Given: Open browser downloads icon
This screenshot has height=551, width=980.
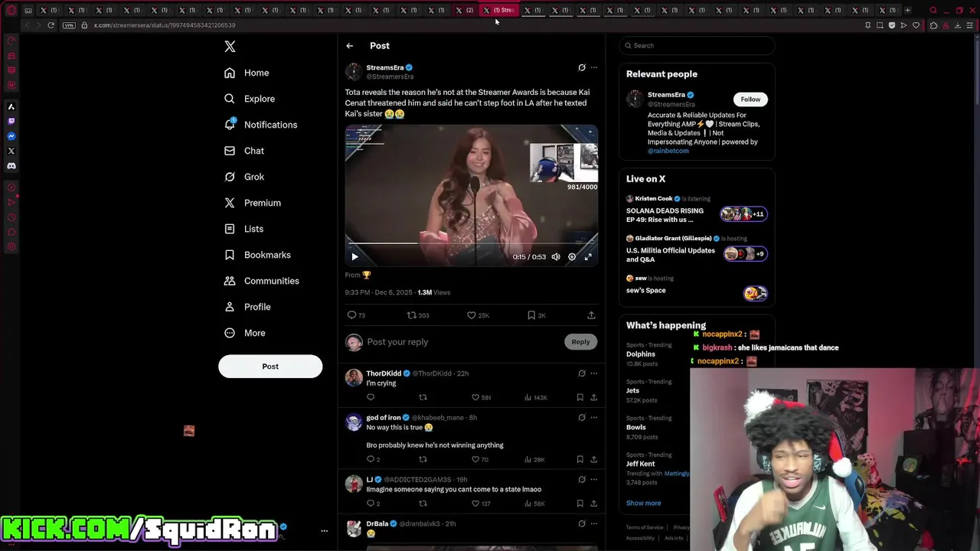Looking at the screenshot, I should 959,25.
